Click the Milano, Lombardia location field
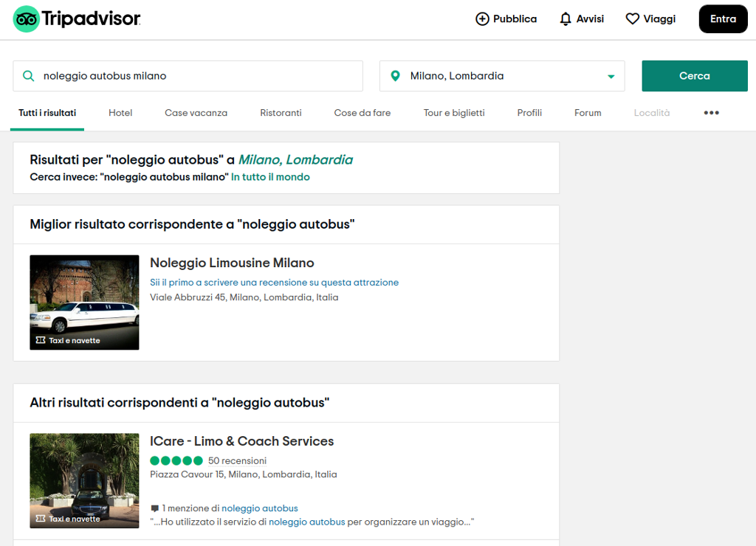The width and height of the screenshot is (756, 546). (x=502, y=76)
